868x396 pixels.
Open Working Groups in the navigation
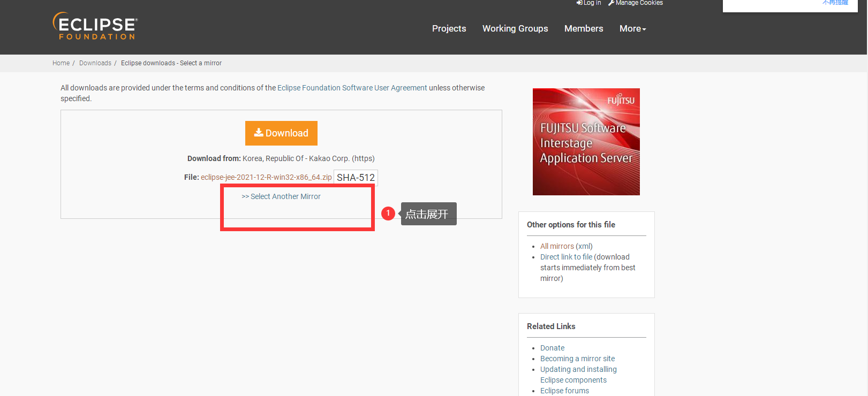click(x=515, y=28)
